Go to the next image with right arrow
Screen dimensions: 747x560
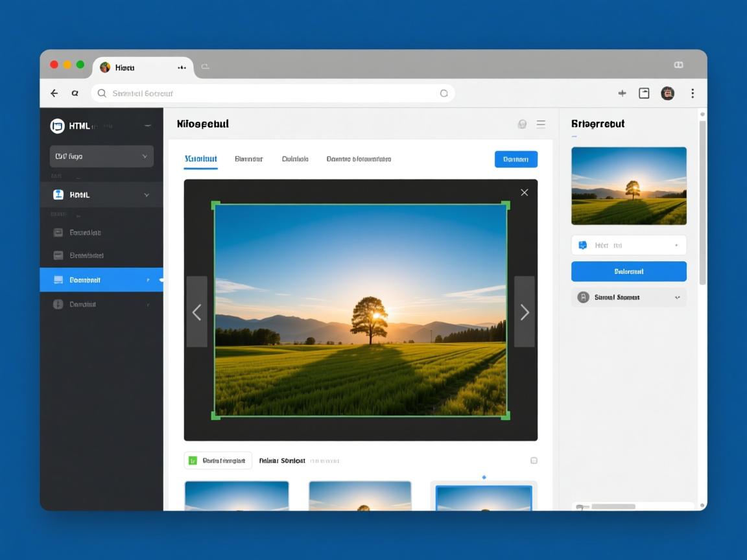click(524, 312)
